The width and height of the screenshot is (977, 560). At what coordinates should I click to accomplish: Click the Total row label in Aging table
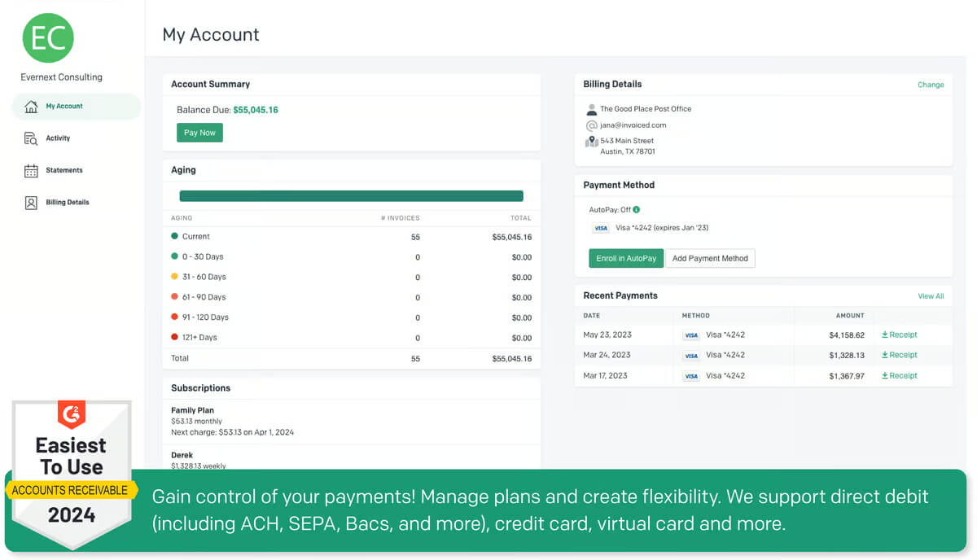[180, 358]
